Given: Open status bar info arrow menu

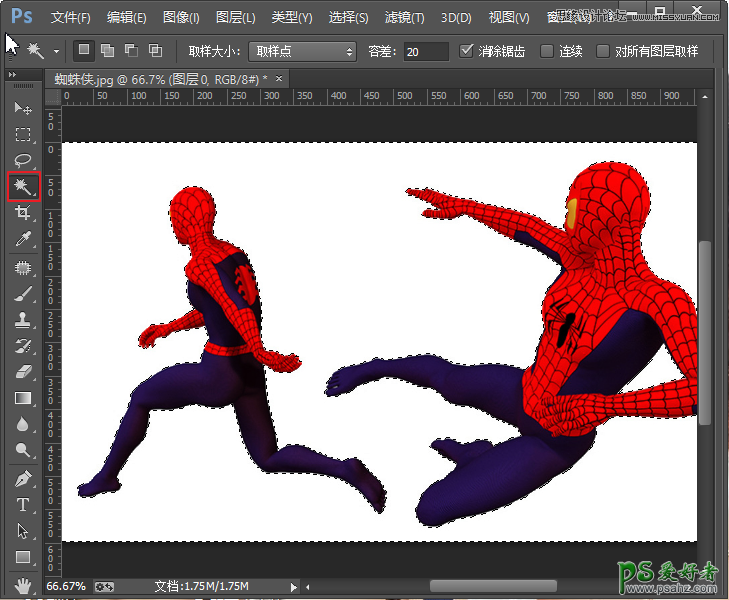Looking at the screenshot, I should (293, 587).
